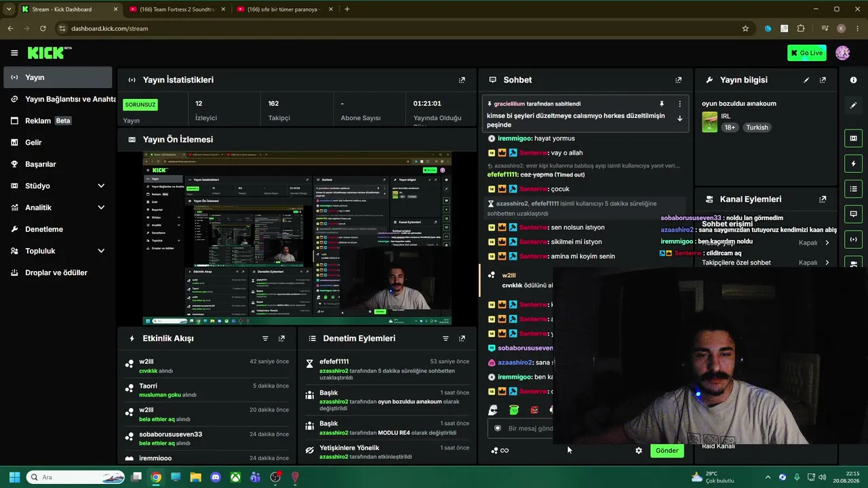Open File Explorer from the taskbar
This screenshot has width=868, height=488.
195,477
